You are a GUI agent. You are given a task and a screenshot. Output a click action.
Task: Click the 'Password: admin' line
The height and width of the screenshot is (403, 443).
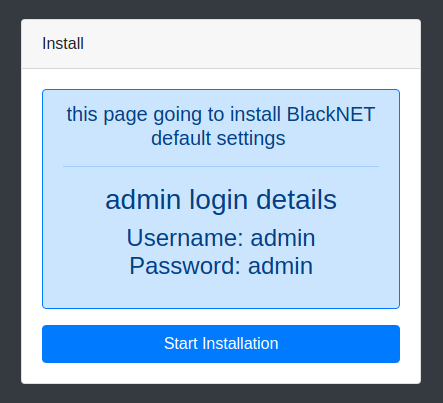point(221,266)
